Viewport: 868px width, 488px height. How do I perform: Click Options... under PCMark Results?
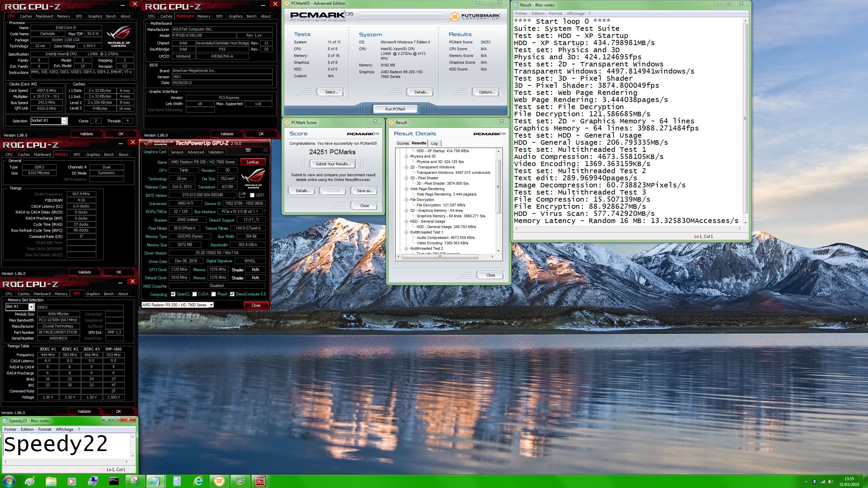487,92
